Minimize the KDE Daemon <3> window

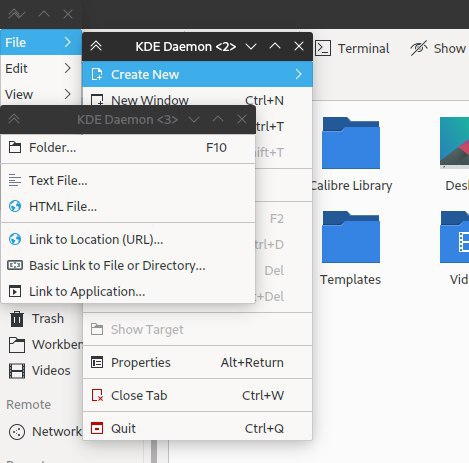click(x=194, y=119)
